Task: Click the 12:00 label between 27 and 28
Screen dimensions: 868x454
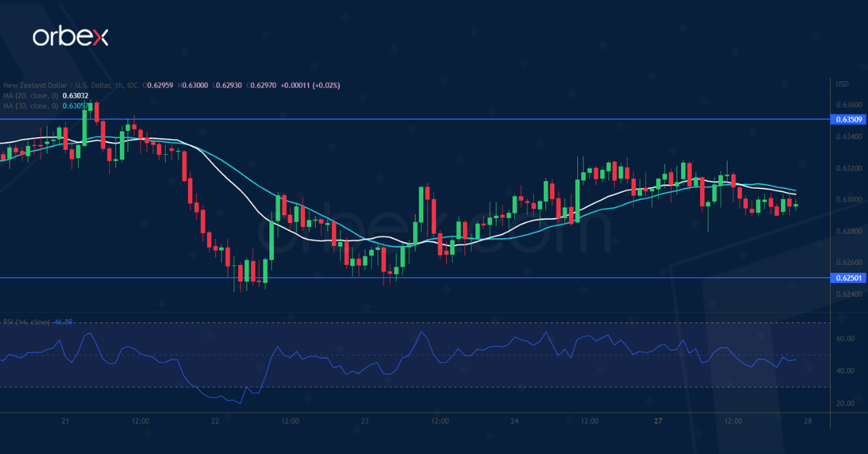Action: point(733,421)
